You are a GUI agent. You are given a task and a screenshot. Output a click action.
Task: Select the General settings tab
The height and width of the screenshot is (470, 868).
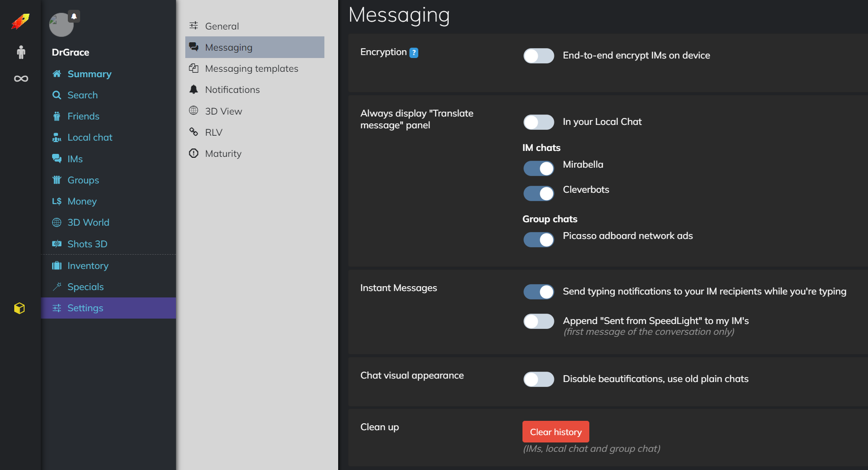[255, 26]
